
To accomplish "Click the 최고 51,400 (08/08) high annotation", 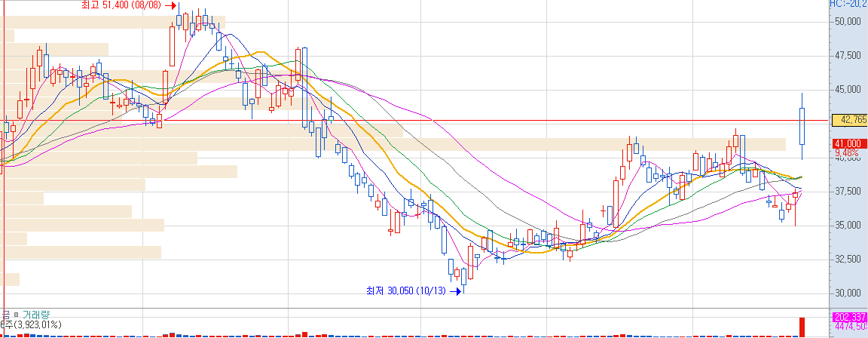I will coord(120,6).
